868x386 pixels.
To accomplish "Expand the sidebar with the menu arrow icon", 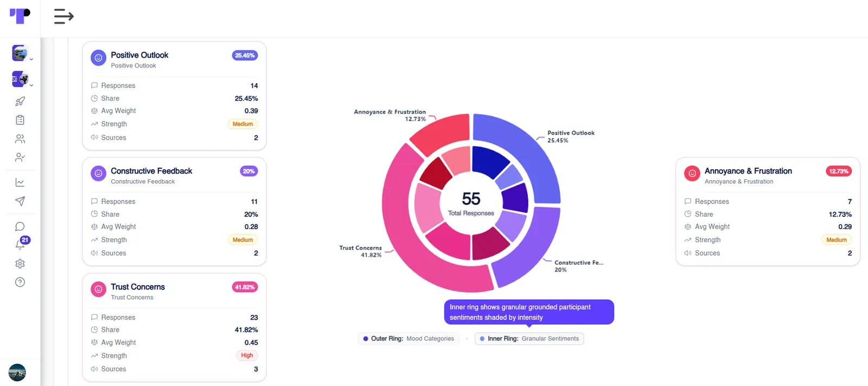I will [63, 16].
